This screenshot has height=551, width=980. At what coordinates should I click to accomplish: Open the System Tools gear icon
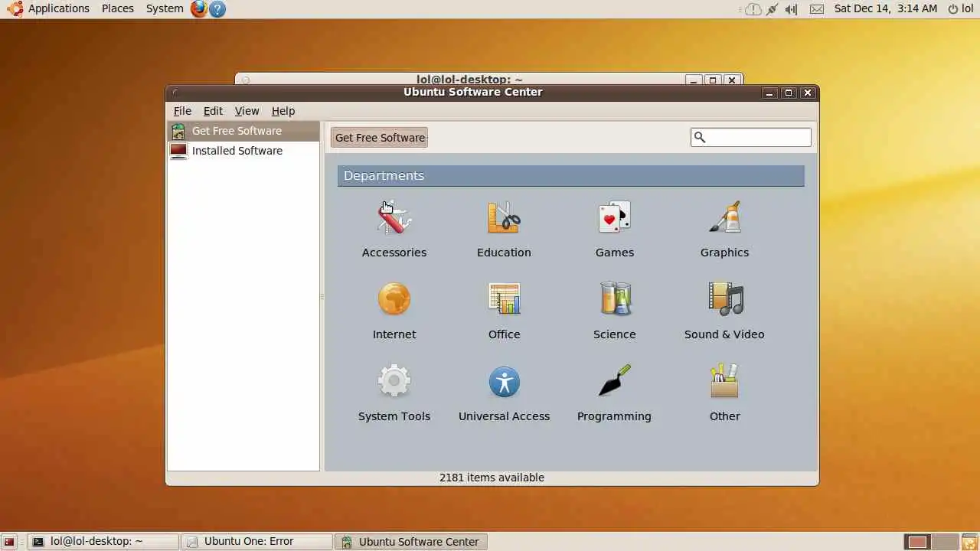click(x=394, y=381)
